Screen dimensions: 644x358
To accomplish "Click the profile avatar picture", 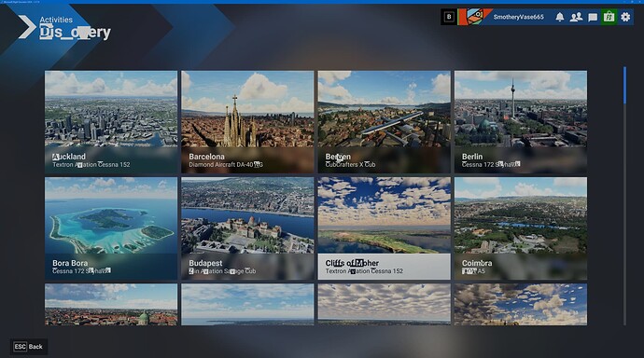I will click(475, 17).
